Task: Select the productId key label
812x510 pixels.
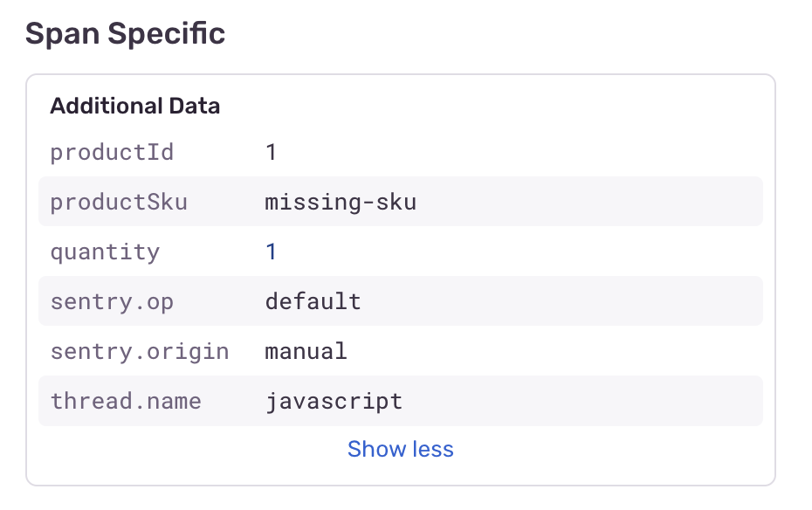Action: coord(112,152)
